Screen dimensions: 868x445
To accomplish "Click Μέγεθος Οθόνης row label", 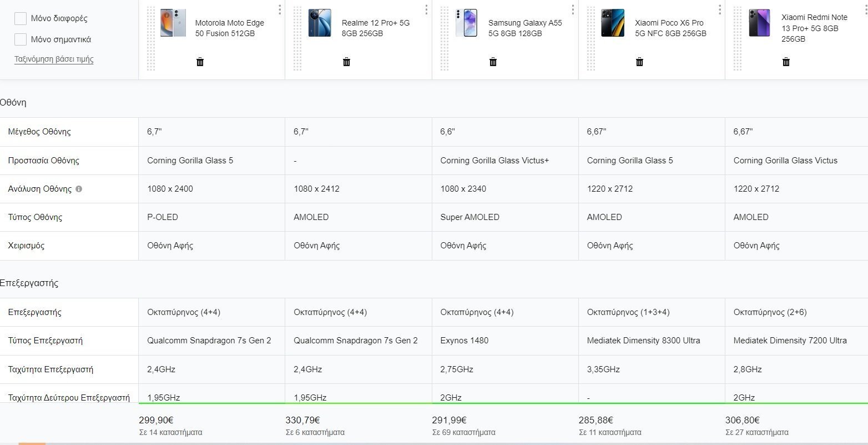I will 39,132.
